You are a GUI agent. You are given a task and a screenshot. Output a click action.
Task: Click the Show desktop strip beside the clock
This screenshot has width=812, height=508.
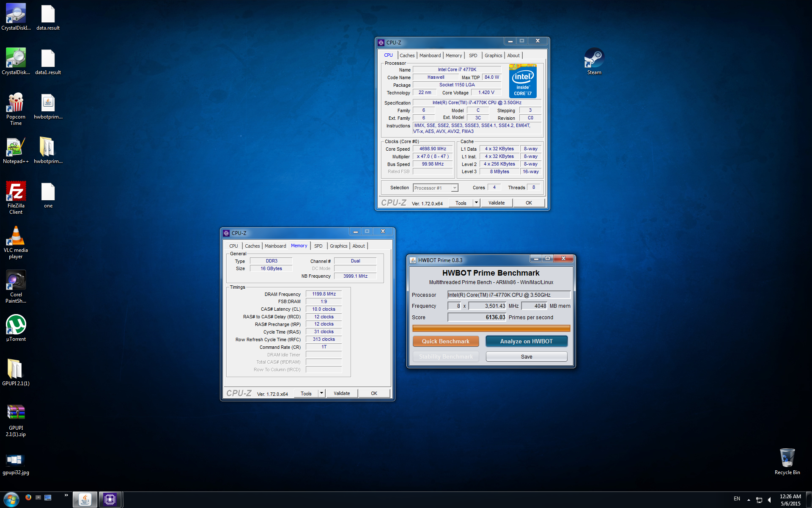click(x=808, y=500)
